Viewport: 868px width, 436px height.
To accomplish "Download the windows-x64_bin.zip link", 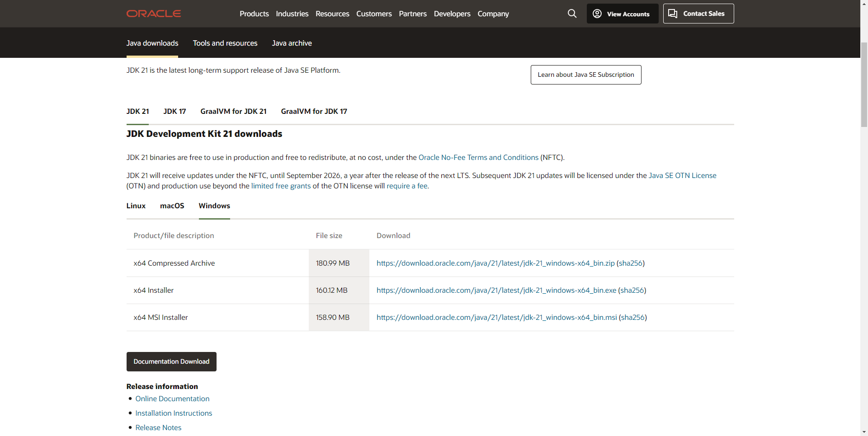I will pos(495,263).
